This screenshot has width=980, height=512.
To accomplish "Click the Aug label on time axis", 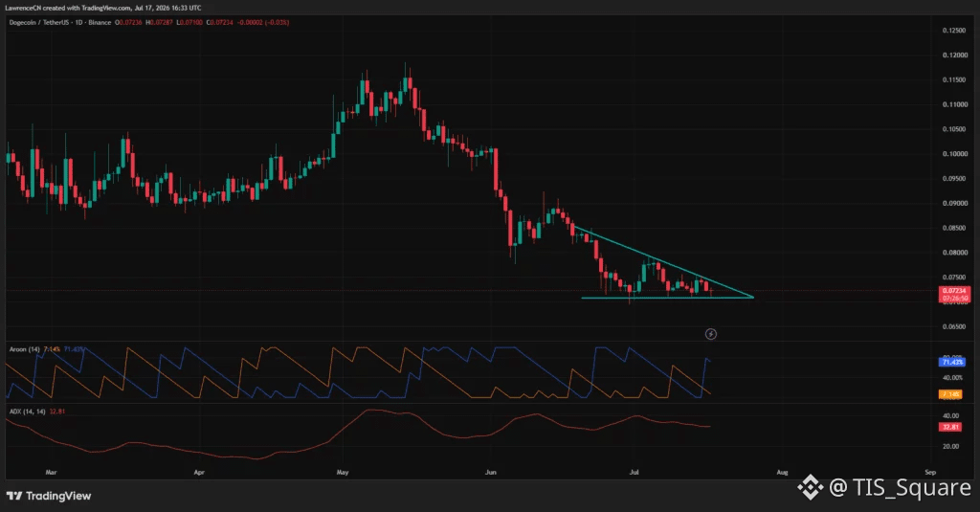I will pos(782,472).
